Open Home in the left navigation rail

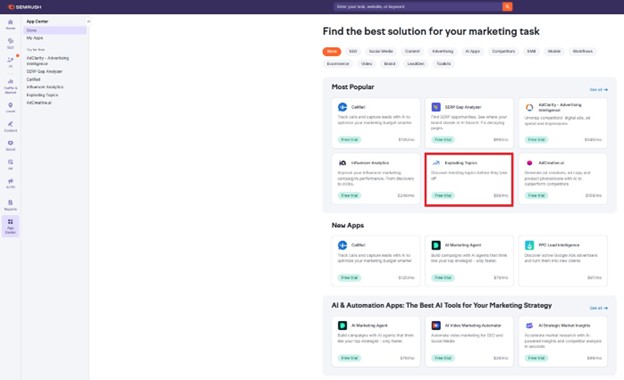click(x=10, y=24)
